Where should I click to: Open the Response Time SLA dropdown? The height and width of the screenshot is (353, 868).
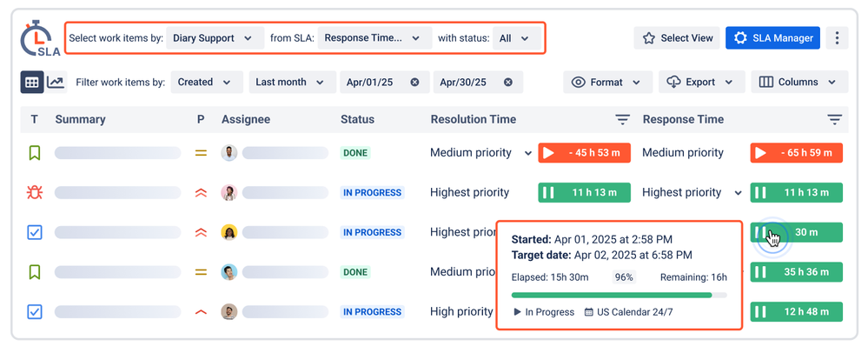(x=374, y=38)
